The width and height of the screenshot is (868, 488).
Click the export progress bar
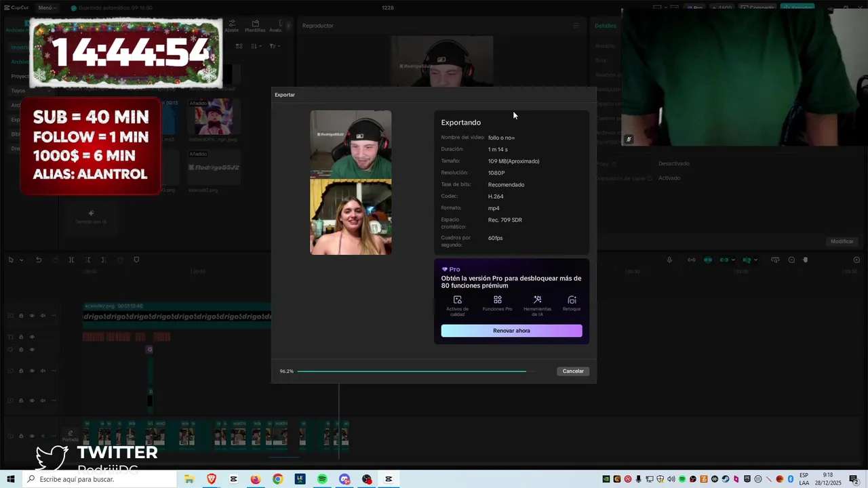point(416,371)
